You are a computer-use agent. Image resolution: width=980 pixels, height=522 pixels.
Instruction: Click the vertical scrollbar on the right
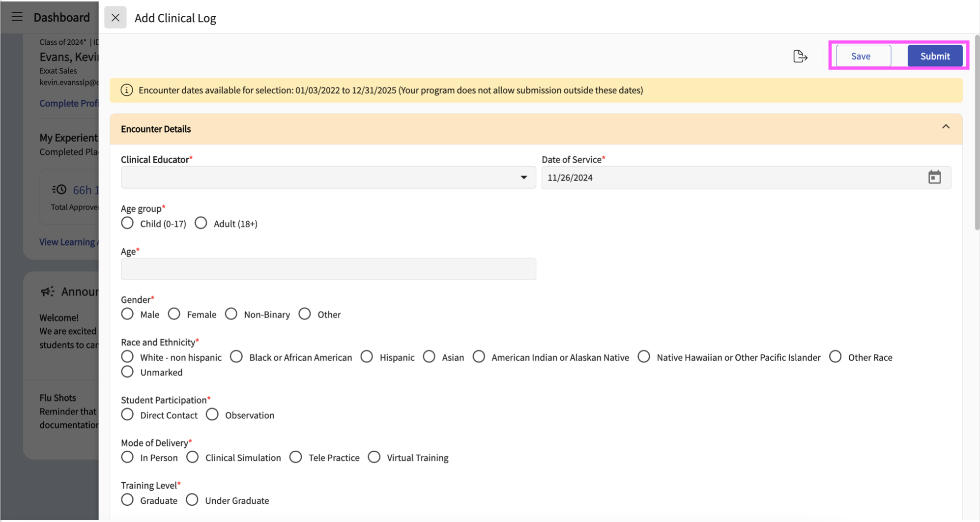977,133
